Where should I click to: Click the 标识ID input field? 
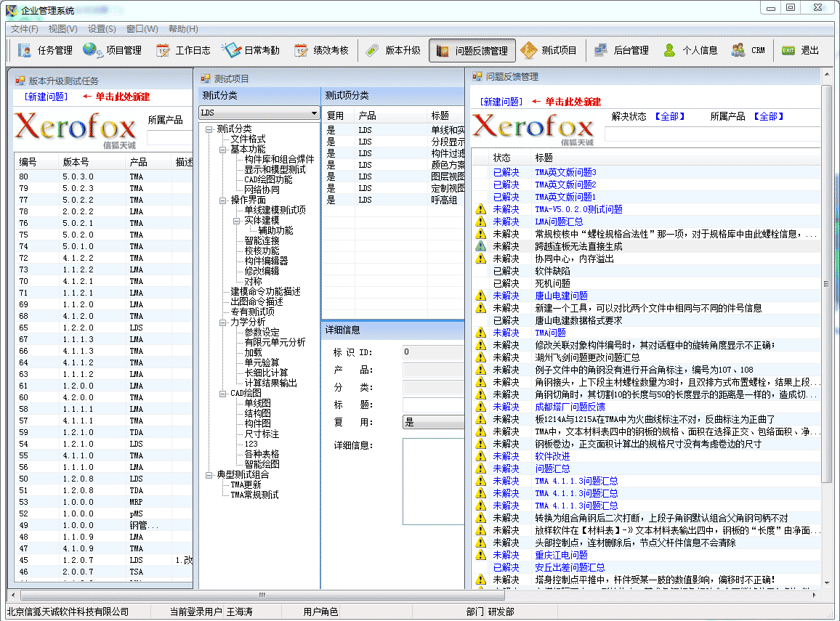pos(433,352)
